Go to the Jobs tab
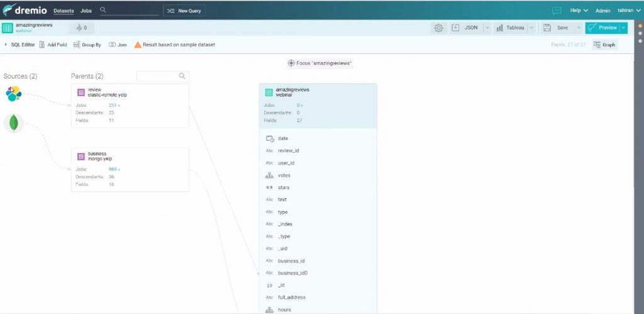The height and width of the screenshot is (314, 644). 86,11
